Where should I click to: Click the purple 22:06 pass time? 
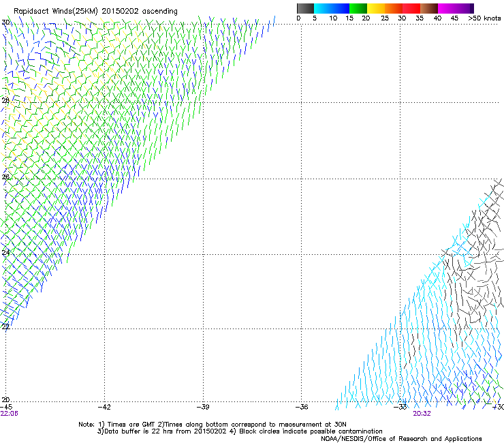point(9,414)
